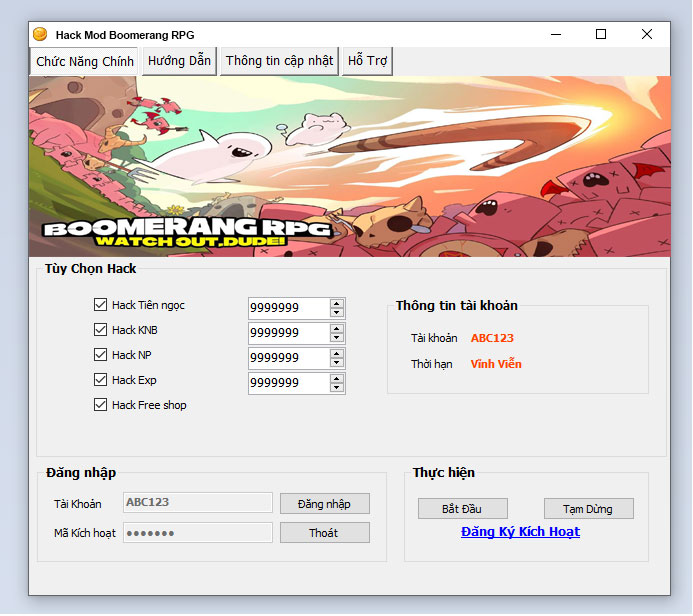The height and width of the screenshot is (616, 693).
Task: Open the Đăng Ký Kích Hoạt link
Action: click(520, 532)
